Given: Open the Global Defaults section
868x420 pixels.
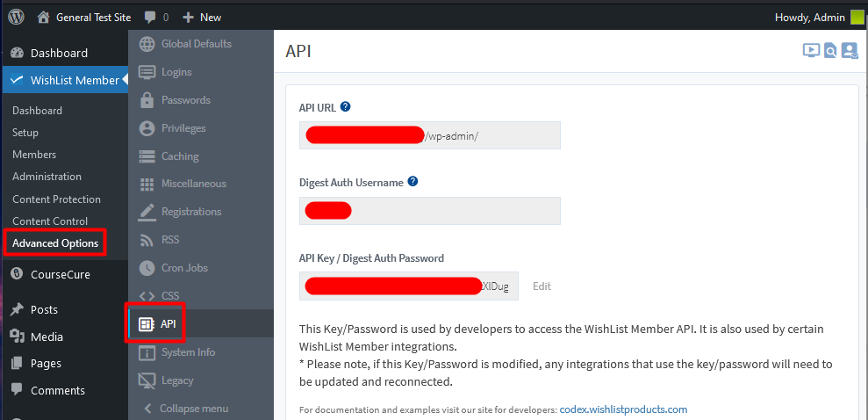Looking at the screenshot, I should click(197, 44).
